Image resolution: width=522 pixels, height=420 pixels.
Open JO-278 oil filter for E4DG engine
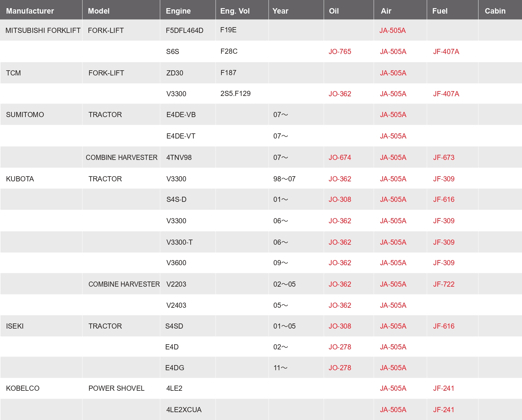tap(340, 368)
